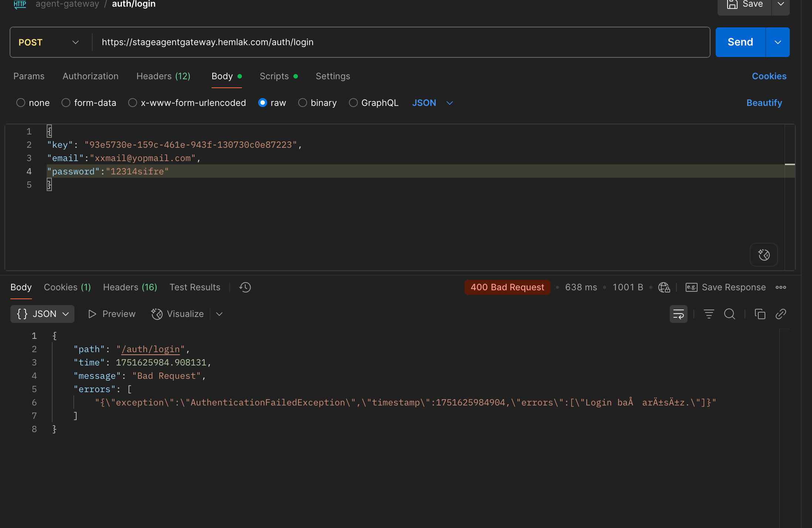Open the response JSON format dropdown
Screen dimensions: 812x528
[x=42, y=314]
